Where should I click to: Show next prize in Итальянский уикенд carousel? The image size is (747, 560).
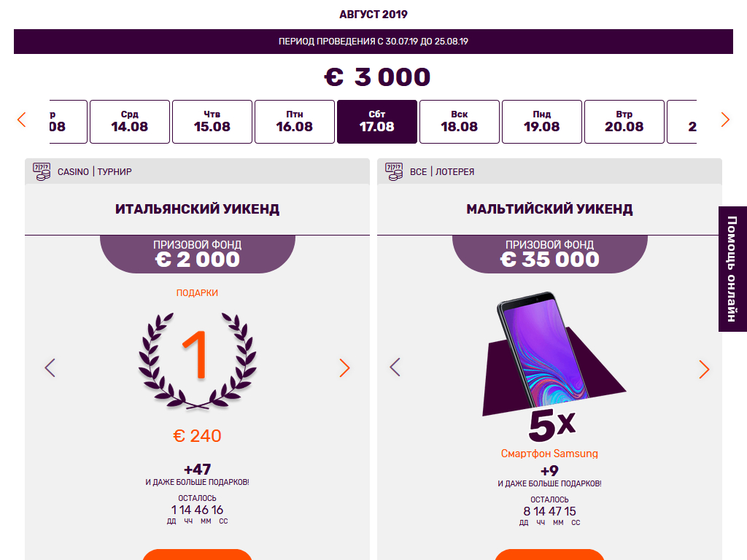(x=344, y=367)
